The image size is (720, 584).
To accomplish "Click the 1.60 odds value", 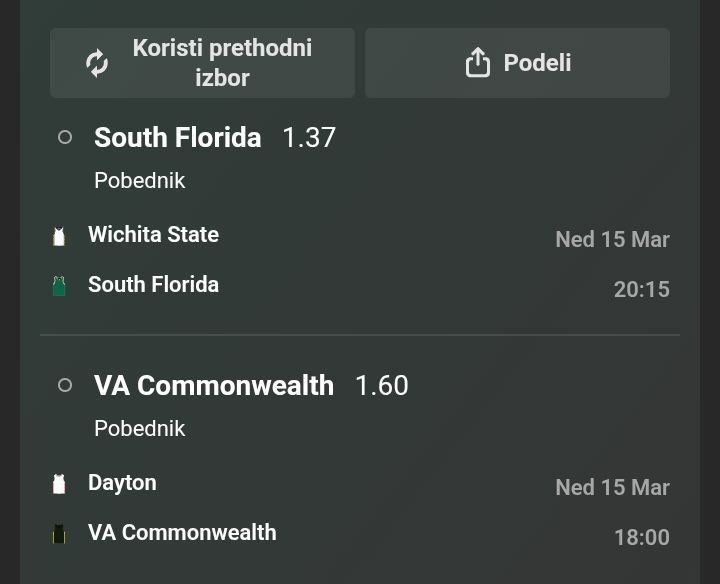I will (x=382, y=386).
